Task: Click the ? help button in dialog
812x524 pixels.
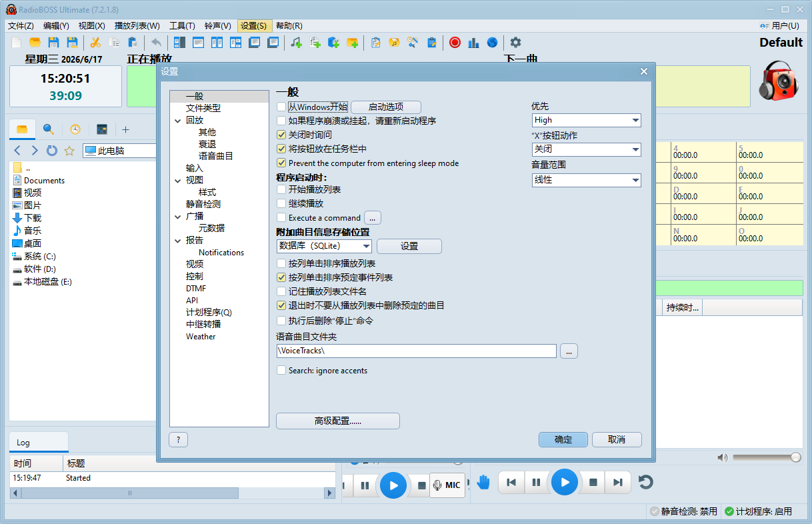Action: tap(178, 439)
